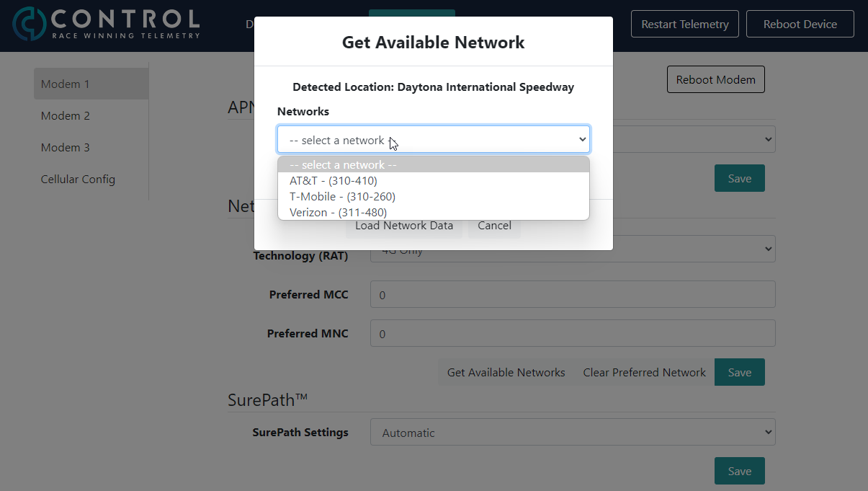The width and height of the screenshot is (868, 491).
Task: Open the SurePath Settings dropdown
Action: pos(573,433)
